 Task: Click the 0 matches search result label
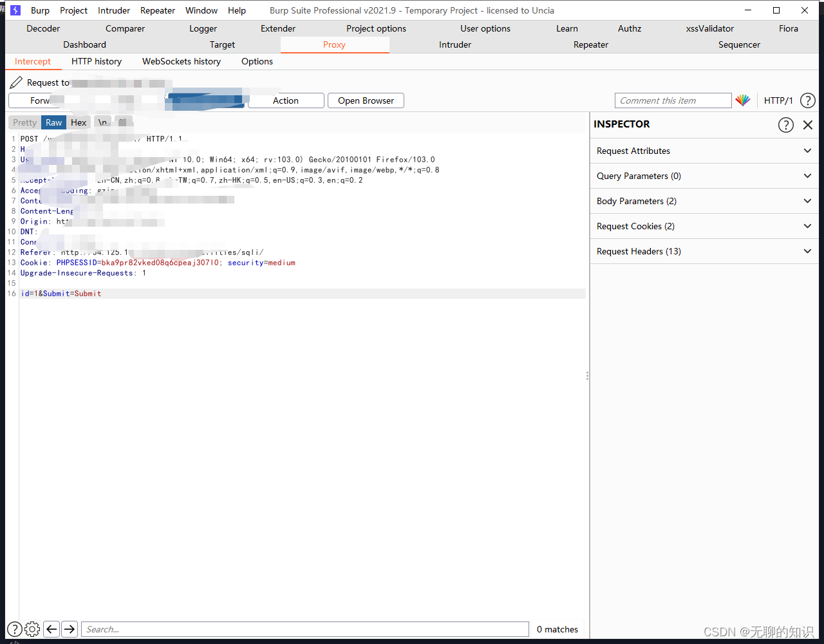(557, 629)
